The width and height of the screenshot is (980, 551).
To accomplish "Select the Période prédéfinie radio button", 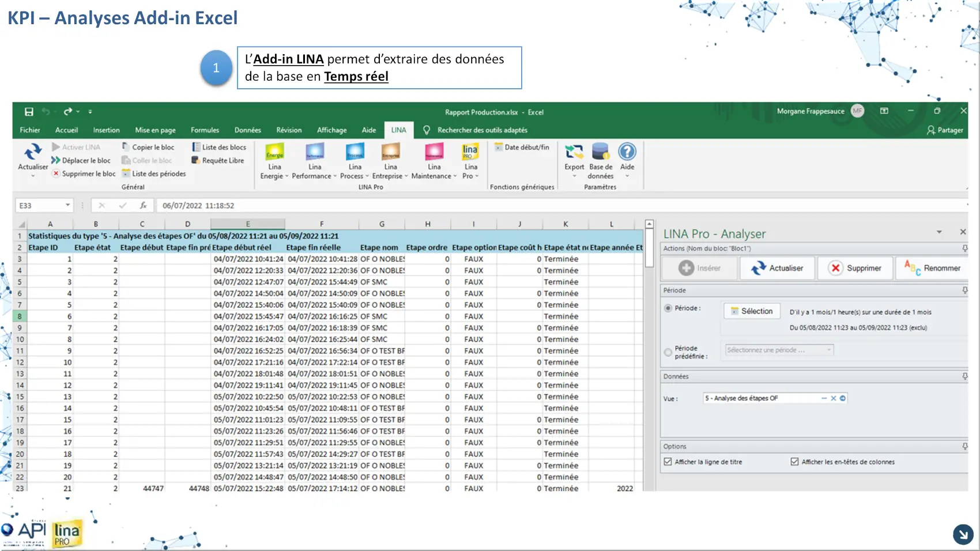I will pyautogui.click(x=668, y=352).
